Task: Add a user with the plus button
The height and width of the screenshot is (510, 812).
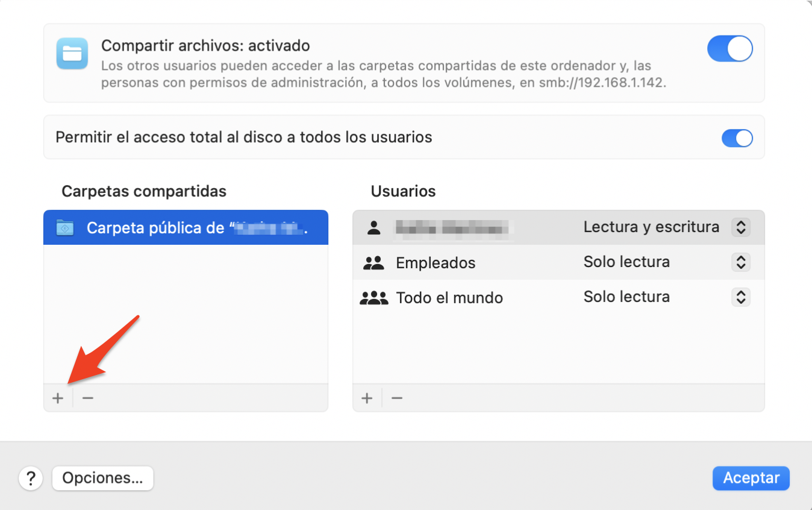Action: [x=367, y=398]
